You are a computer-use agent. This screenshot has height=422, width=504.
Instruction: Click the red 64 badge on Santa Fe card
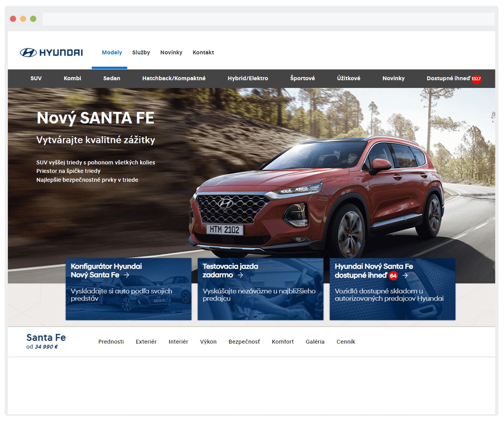393,276
